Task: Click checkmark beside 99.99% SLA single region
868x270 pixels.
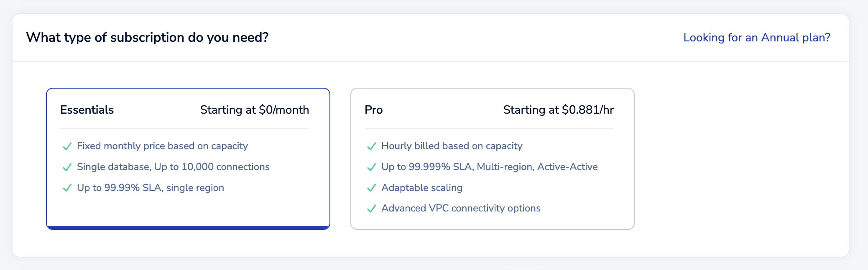Action: pyautogui.click(x=67, y=188)
